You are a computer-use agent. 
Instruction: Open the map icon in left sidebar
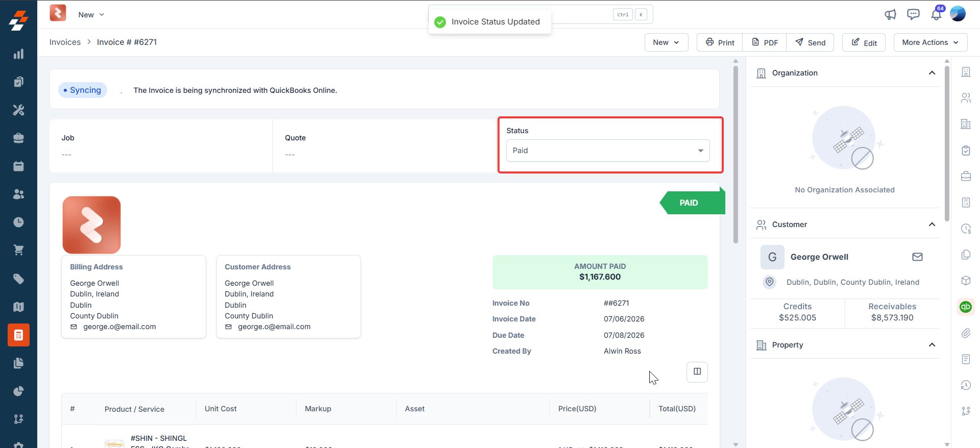18,307
